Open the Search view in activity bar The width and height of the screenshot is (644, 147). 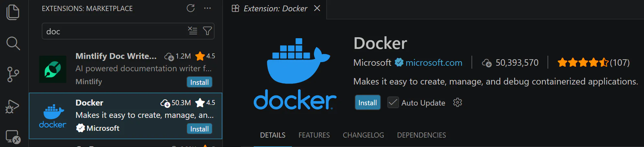click(13, 43)
